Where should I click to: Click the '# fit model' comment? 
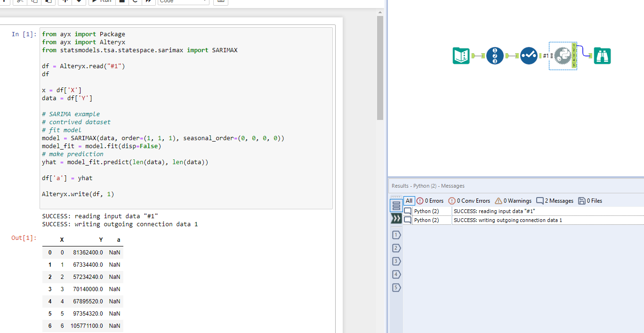pyautogui.click(x=62, y=130)
